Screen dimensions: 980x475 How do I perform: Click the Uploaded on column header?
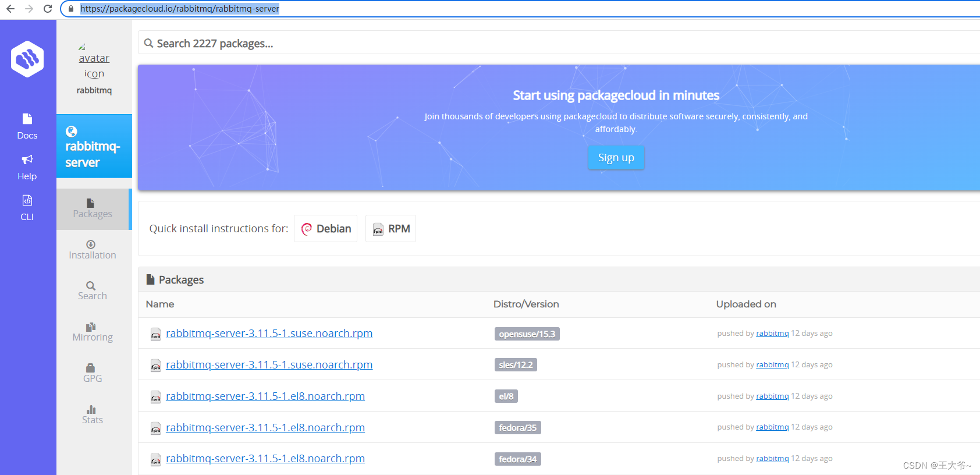pyautogui.click(x=746, y=304)
